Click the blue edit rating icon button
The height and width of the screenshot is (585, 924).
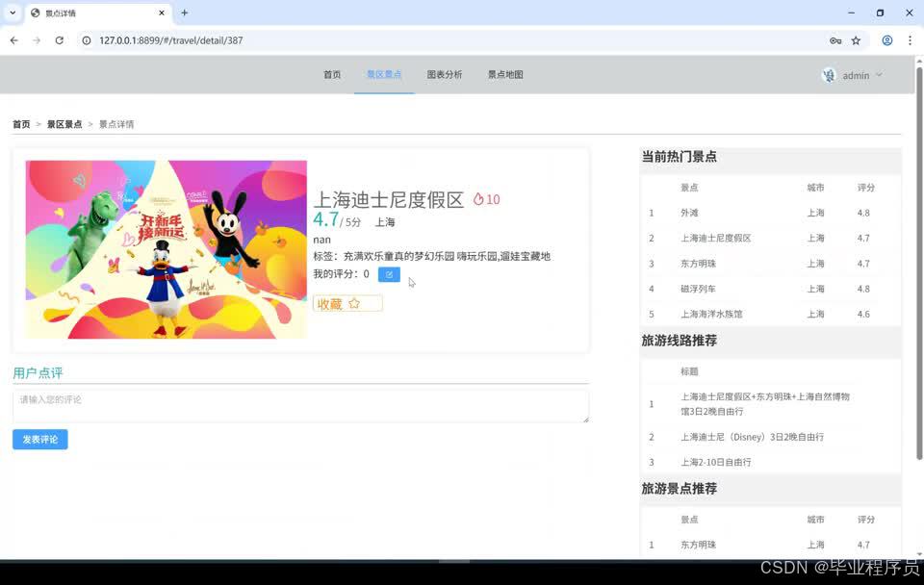[x=389, y=274]
